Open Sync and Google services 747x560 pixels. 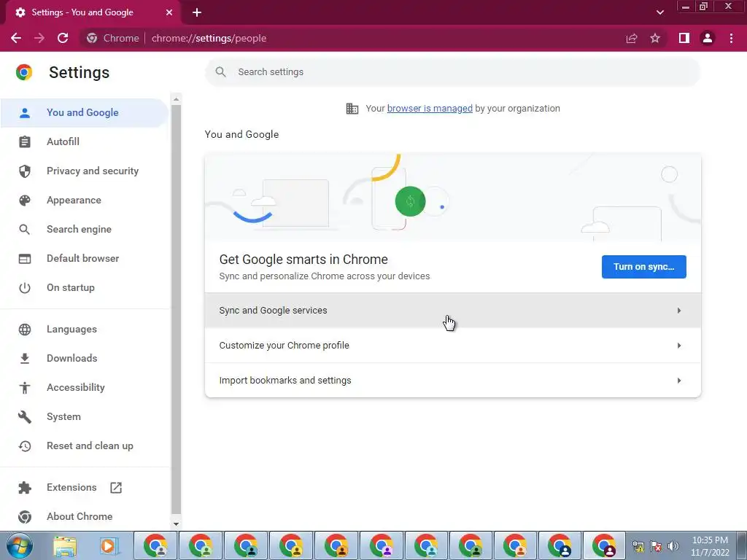452,311
